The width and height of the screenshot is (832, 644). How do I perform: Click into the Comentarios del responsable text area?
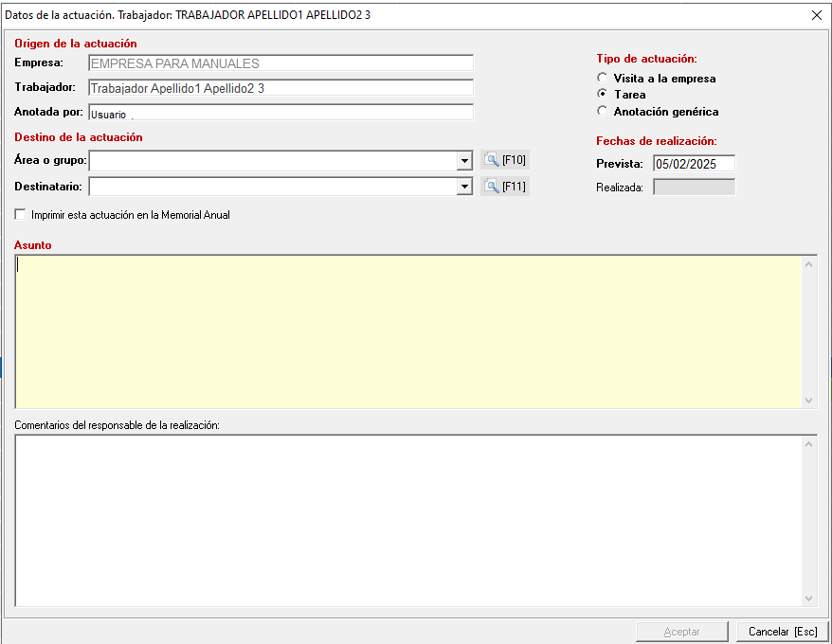click(407, 521)
